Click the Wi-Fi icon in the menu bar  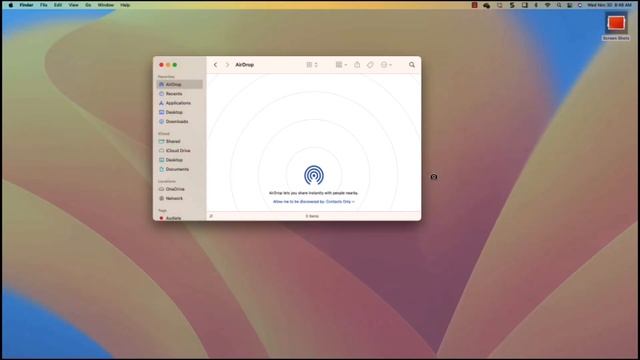pyautogui.click(x=548, y=5)
